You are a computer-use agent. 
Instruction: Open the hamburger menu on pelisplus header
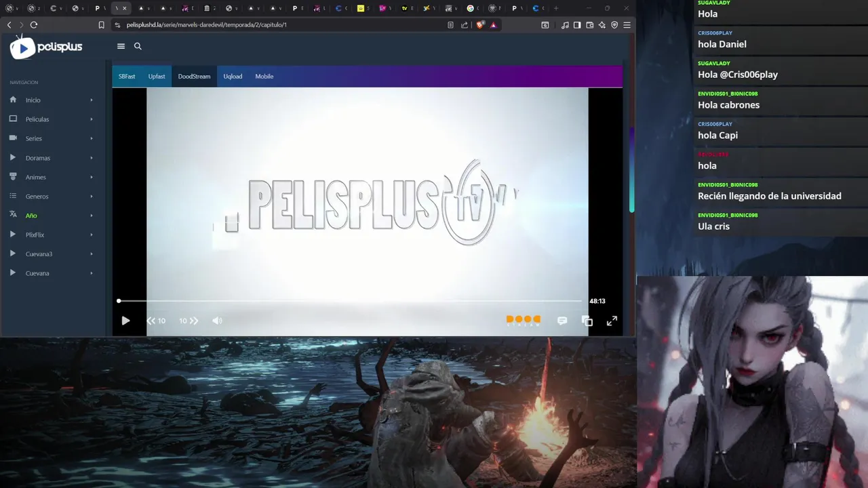[121, 46]
